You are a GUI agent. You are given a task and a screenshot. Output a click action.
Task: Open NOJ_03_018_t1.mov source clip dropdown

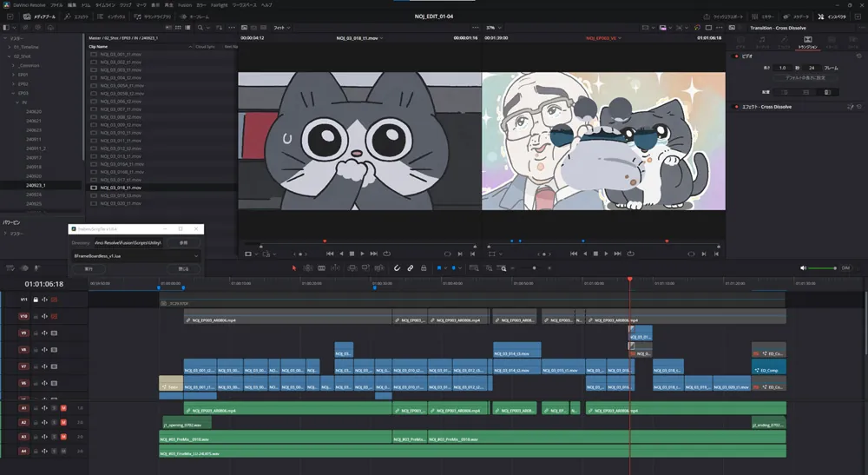tap(359, 38)
